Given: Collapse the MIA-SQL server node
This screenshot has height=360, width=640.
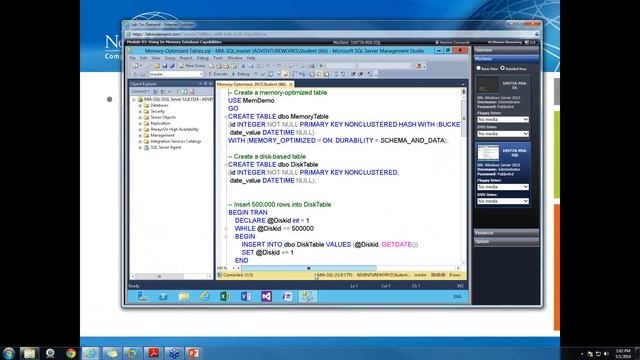Looking at the screenshot, I should click(134, 99).
